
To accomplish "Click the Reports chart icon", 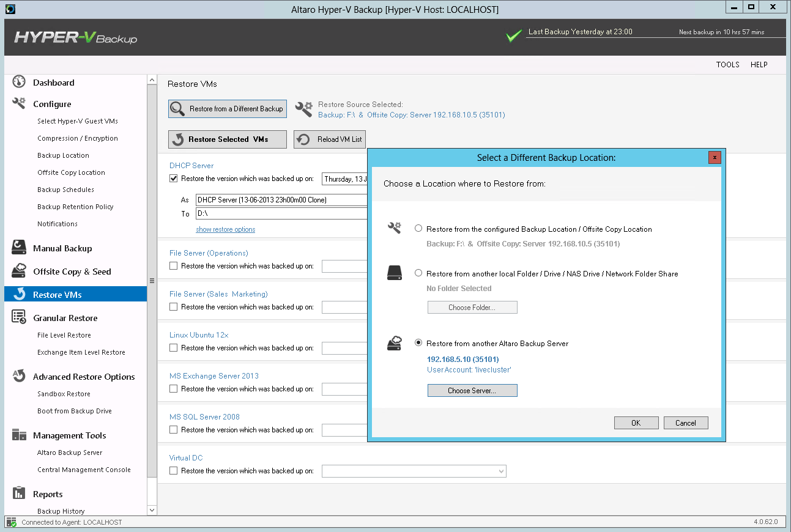I will (19, 493).
